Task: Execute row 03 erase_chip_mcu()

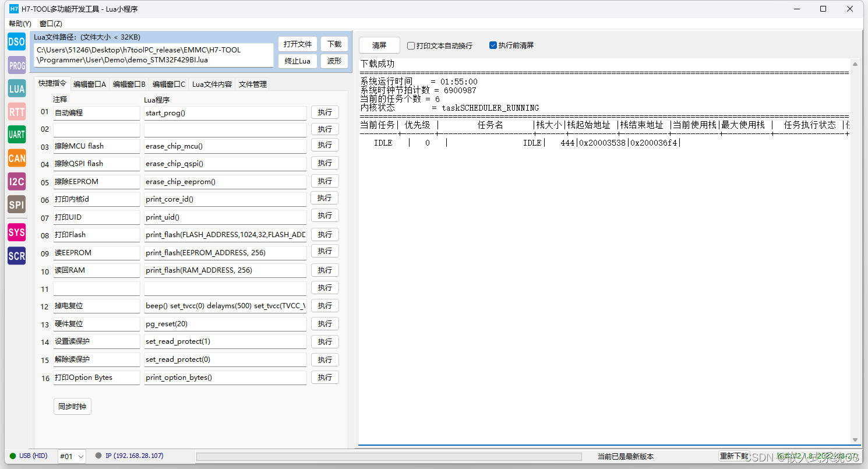Action: point(325,145)
